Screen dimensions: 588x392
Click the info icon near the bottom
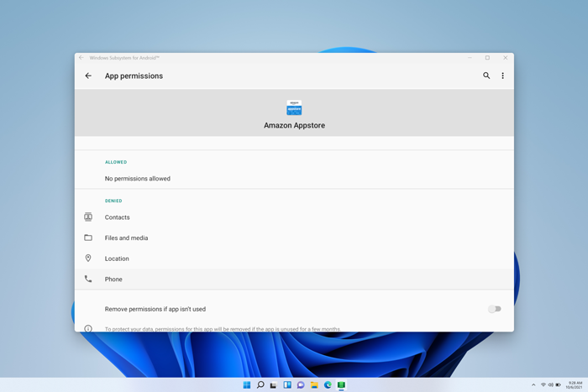[x=88, y=329]
